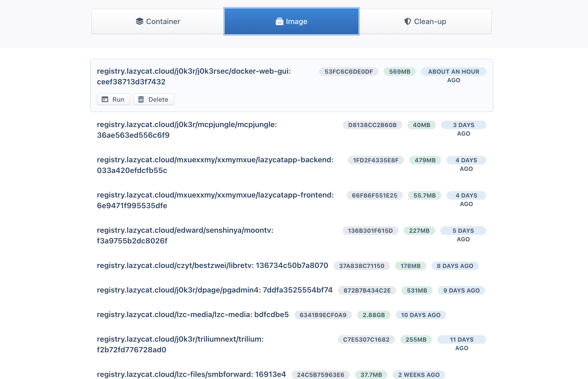The height and width of the screenshot is (379, 588).
Task: Click the Image tab box icon
Action: (279, 21)
